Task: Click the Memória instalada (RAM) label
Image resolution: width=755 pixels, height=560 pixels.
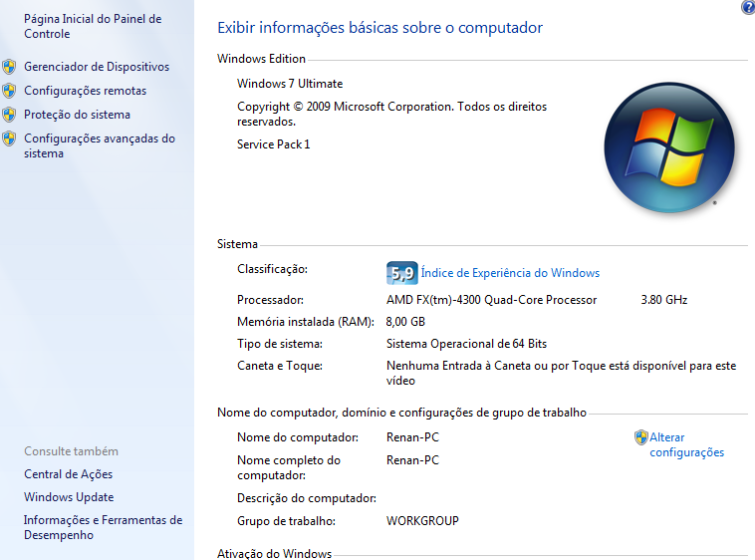Action: pyautogui.click(x=305, y=322)
